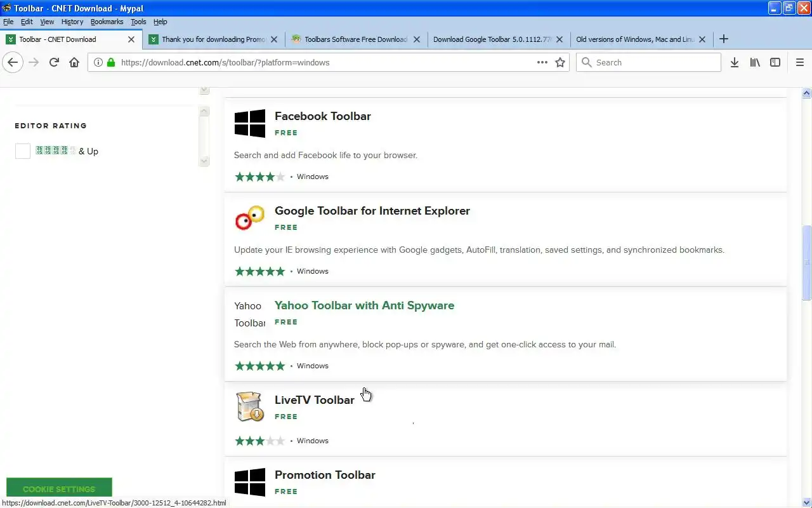Open a new tab with plus button

click(724, 39)
